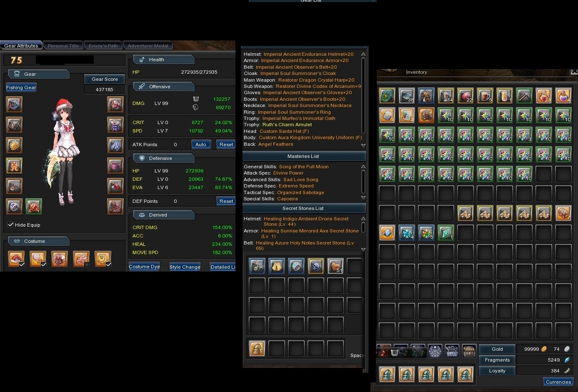Select the harp main weapon gear slot

click(14, 105)
